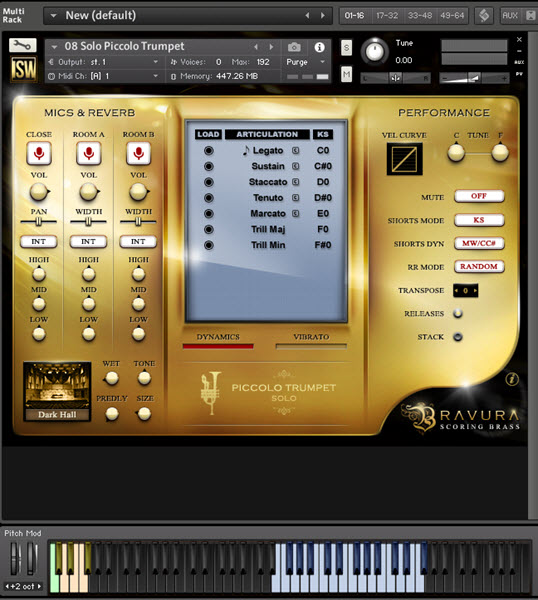
Task: Switch to rack page 33-48
Action: 420,16
